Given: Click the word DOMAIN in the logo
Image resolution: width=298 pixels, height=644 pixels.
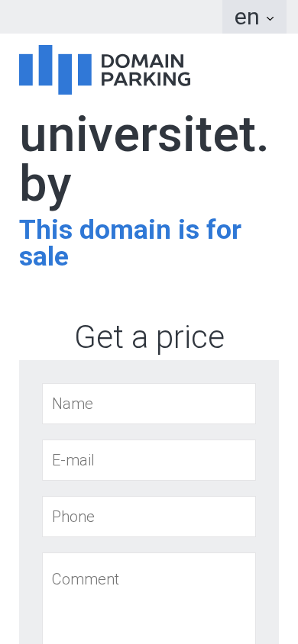Looking at the screenshot, I should tap(142, 61).
